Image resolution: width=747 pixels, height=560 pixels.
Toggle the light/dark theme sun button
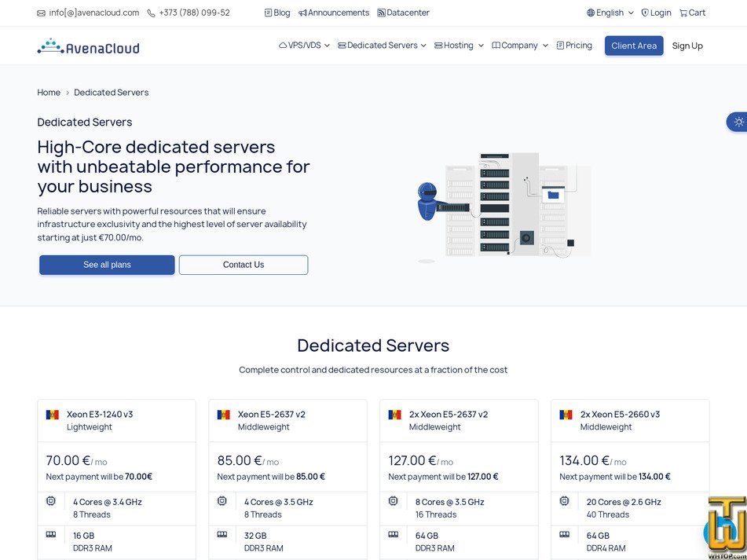(738, 123)
